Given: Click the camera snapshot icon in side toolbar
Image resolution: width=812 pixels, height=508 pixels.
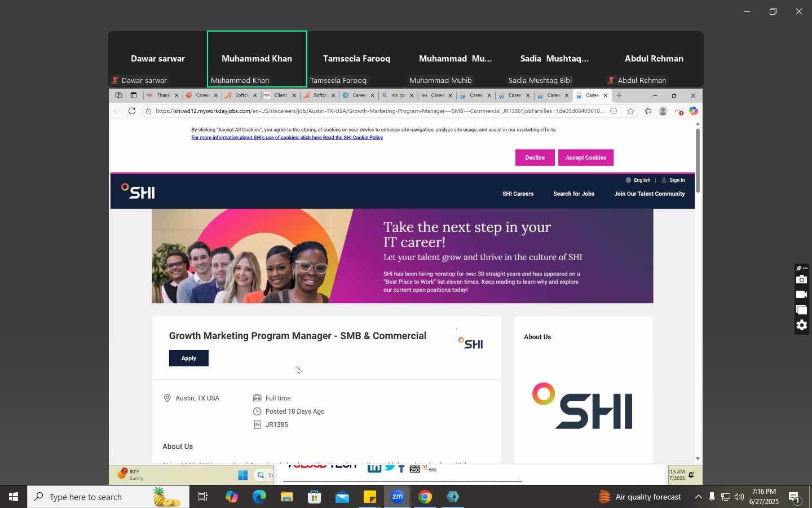Looking at the screenshot, I should coord(801,280).
